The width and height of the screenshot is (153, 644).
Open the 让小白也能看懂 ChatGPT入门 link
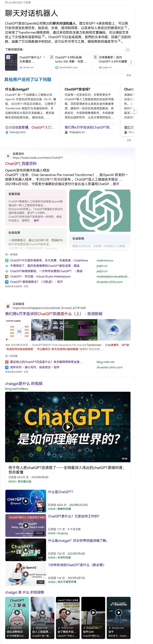(x=30, y=127)
